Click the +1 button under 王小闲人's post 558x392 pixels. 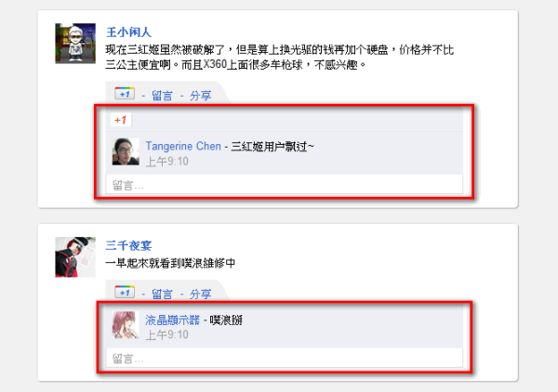coord(125,94)
